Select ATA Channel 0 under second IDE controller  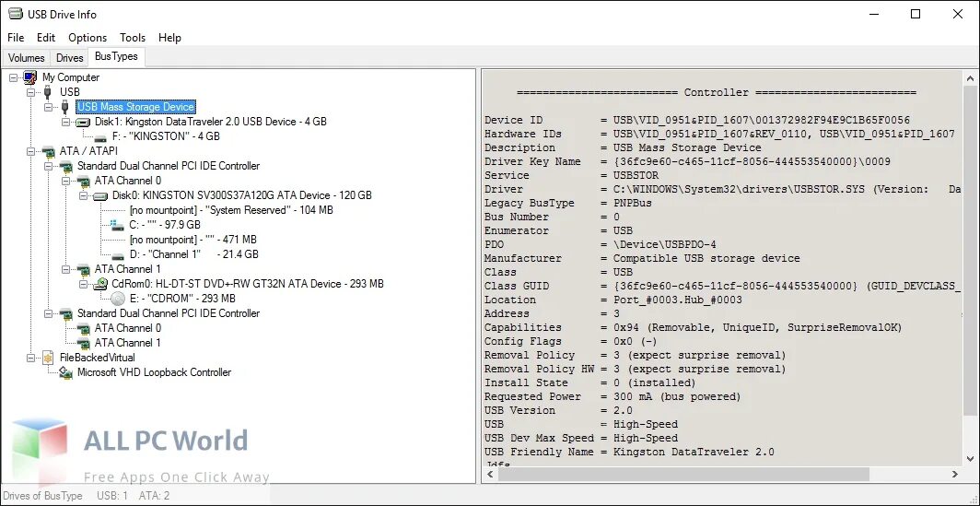click(x=127, y=328)
